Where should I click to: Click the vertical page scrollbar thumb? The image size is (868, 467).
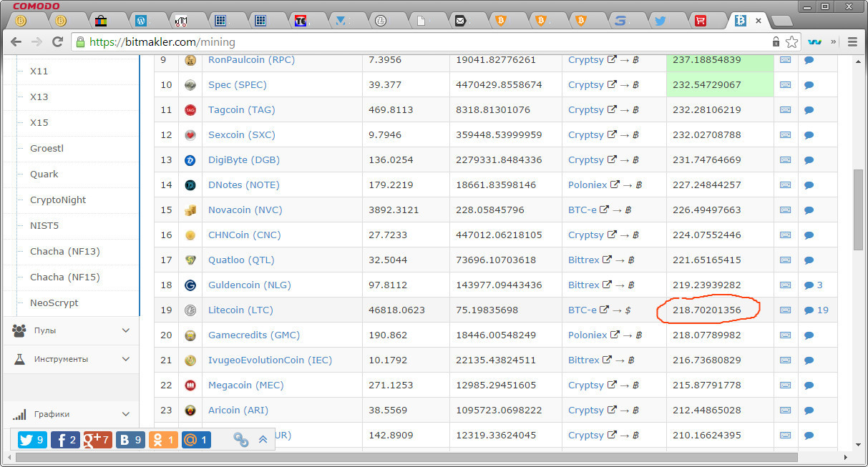(859, 210)
